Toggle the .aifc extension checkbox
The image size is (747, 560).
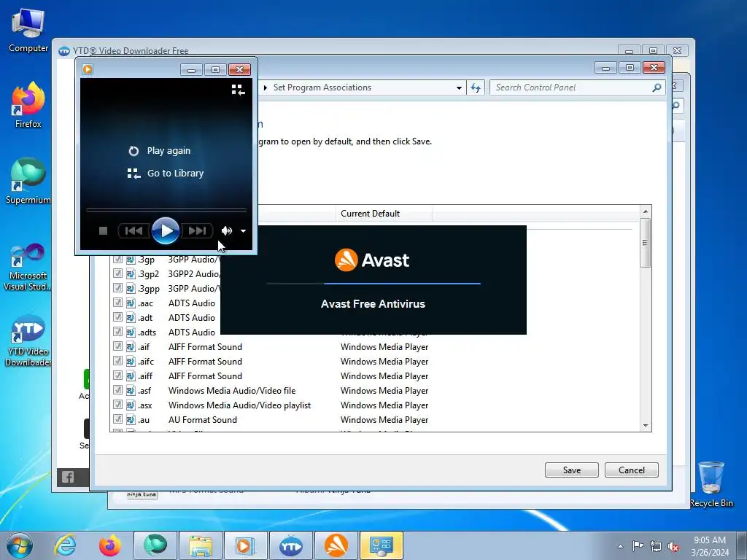117,361
